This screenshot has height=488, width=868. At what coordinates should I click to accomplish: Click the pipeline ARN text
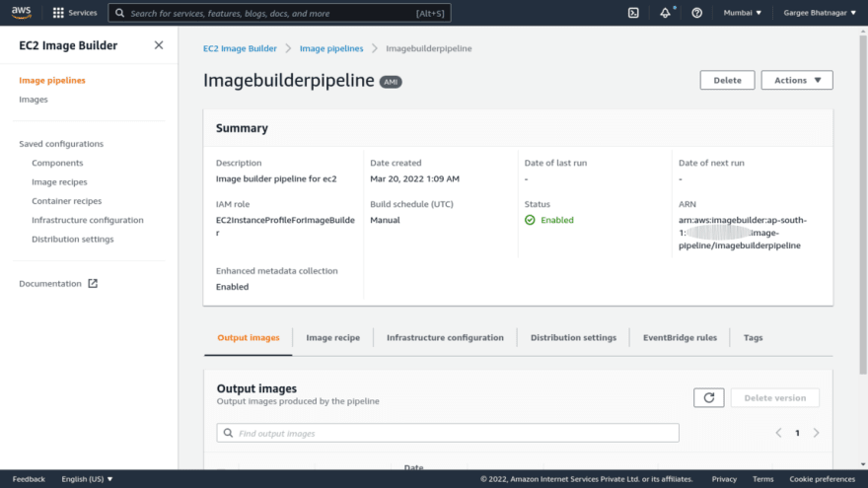pos(743,233)
